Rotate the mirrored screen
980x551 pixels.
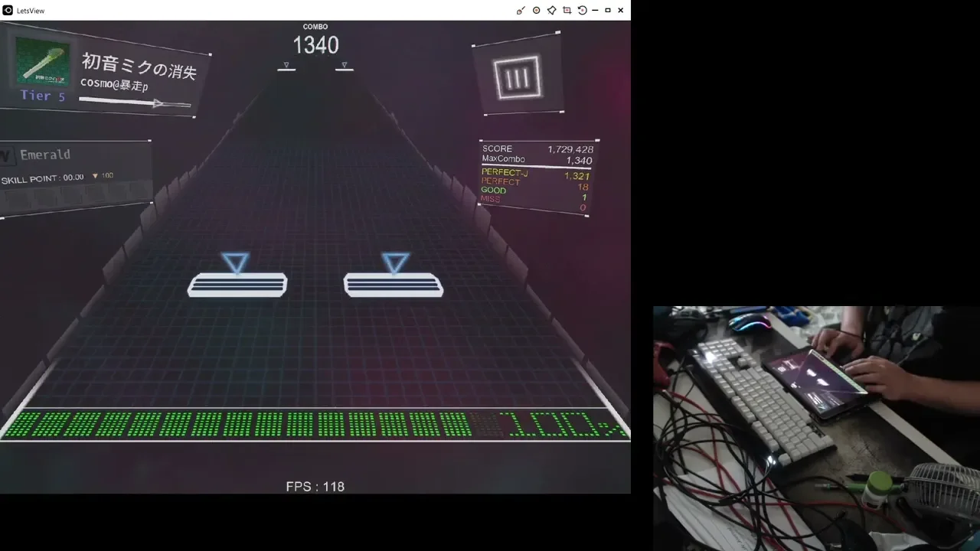pos(582,11)
